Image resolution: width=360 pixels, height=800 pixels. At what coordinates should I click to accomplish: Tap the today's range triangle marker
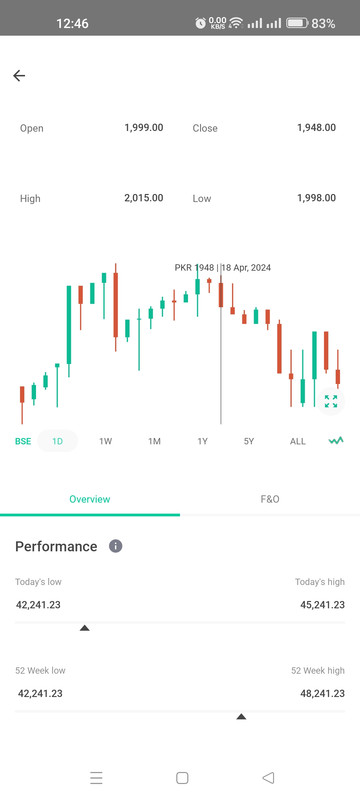pos(85,628)
